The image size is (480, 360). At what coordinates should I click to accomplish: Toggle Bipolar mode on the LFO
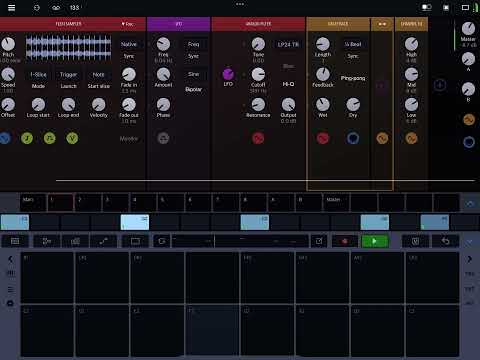(x=193, y=89)
